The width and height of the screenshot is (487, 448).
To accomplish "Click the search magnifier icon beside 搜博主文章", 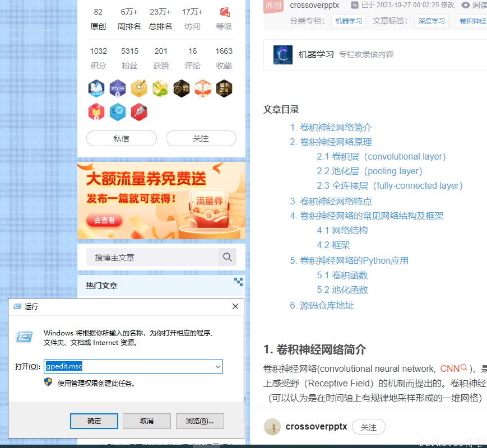I will click(228, 257).
